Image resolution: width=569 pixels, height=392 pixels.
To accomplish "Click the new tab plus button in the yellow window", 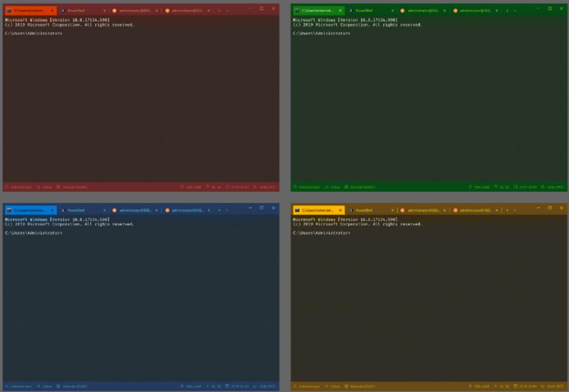I will pos(508,210).
